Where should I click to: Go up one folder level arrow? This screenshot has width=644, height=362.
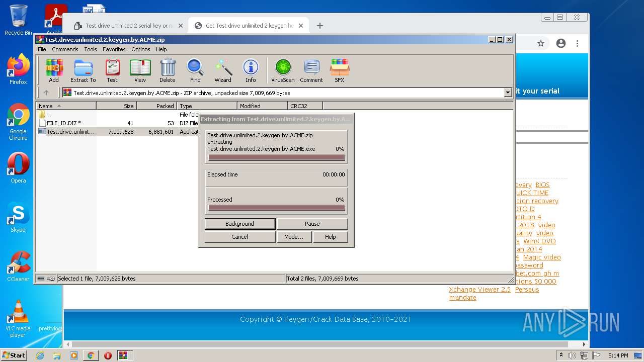46,93
